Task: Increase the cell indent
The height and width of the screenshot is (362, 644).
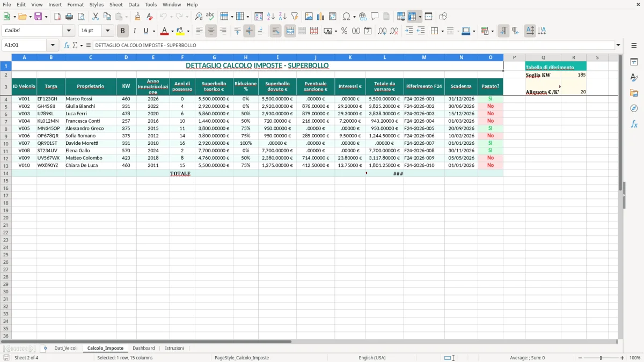Action: [x=409, y=31]
